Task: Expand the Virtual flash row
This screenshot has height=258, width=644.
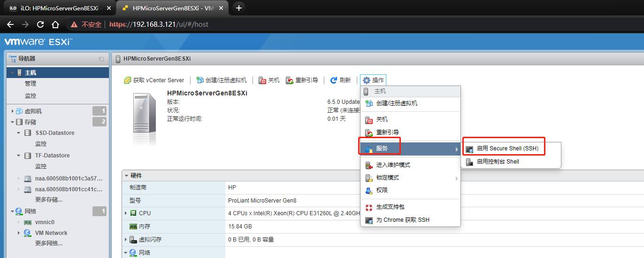Action: tap(126, 240)
